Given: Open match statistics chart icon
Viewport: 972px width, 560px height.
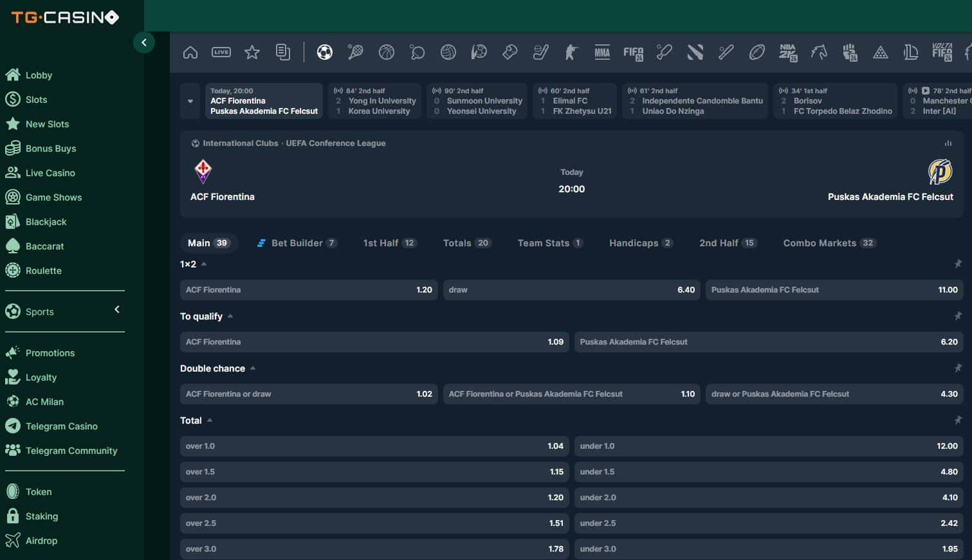Looking at the screenshot, I should coord(948,143).
